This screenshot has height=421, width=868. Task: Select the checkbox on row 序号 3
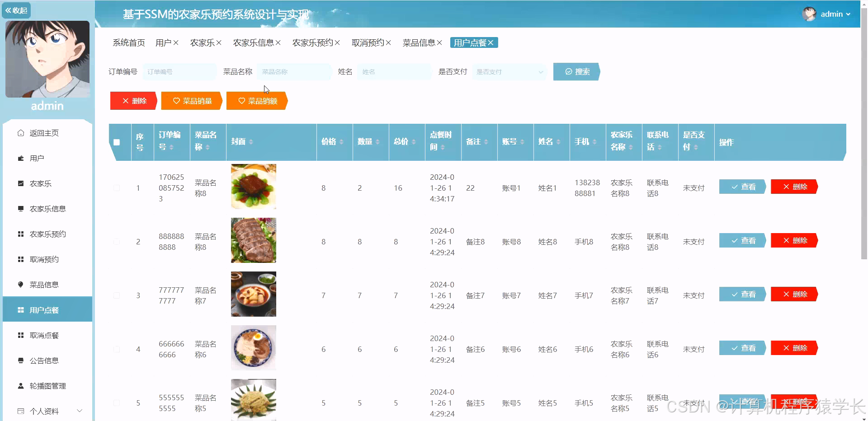point(117,295)
